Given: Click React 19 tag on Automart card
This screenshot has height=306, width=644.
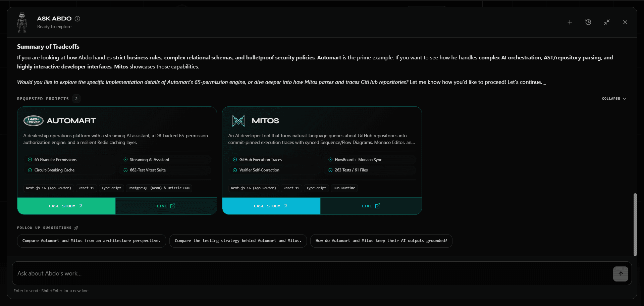Looking at the screenshot, I should [87, 188].
